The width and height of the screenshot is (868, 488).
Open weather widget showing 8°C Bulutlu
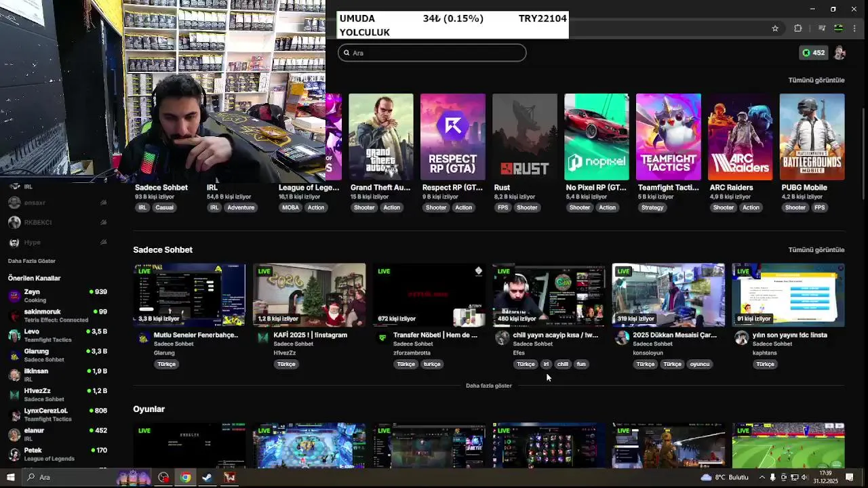click(724, 477)
